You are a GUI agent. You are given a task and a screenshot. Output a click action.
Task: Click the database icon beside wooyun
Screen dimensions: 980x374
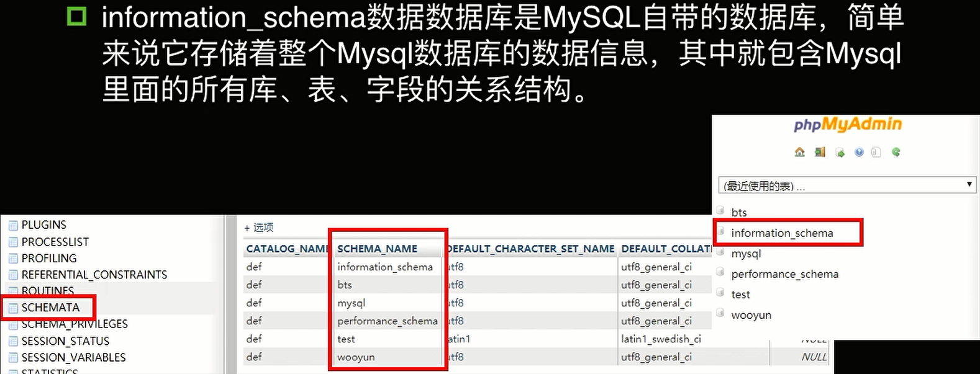click(x=720, y=313)
